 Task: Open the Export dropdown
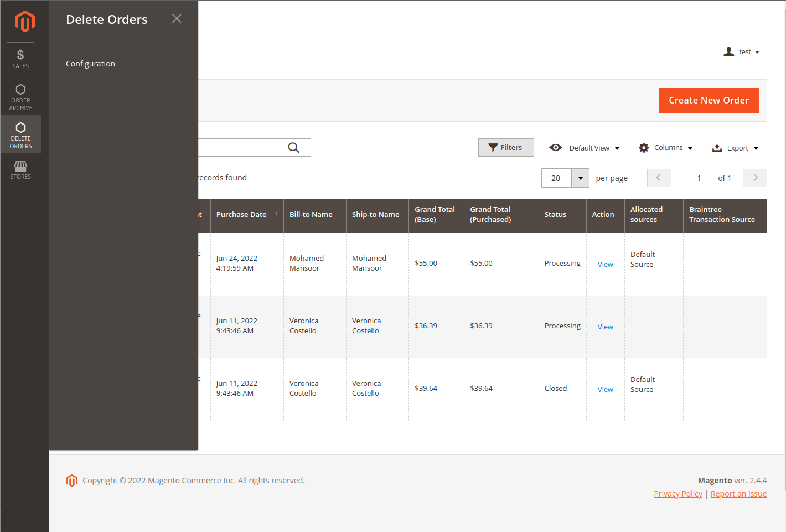[x=735, y=148]
